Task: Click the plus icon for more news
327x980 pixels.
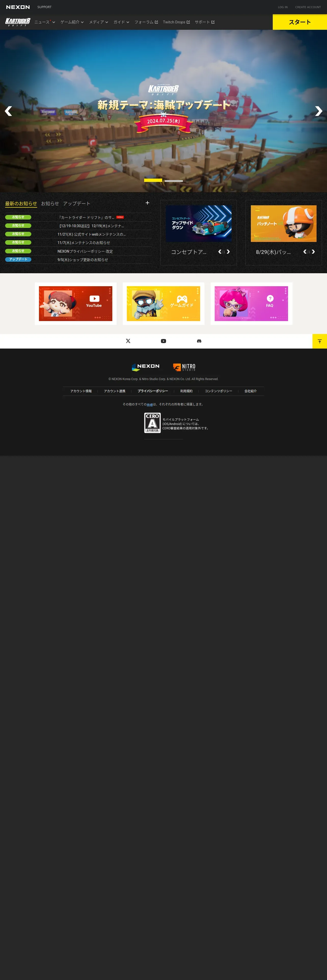Action: (147, 203)
